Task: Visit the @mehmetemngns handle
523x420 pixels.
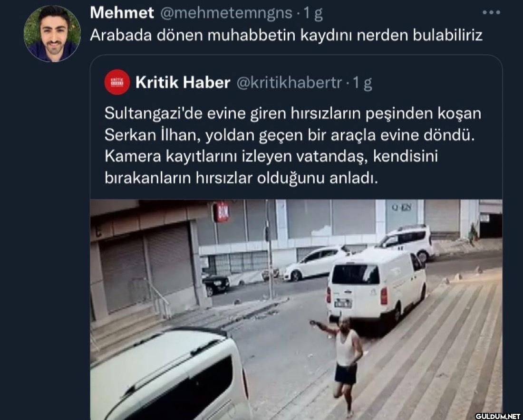Action: click(x=226, y=13)
